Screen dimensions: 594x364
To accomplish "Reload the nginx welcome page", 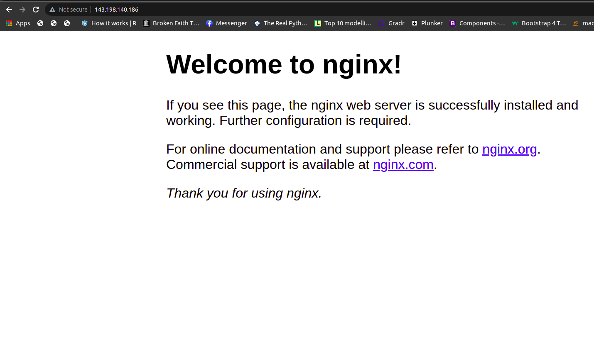I will [x=36, y=10].
